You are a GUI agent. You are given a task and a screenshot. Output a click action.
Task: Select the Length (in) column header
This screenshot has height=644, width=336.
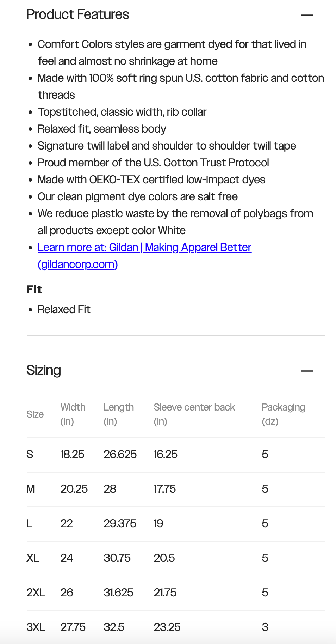point(118,414)
